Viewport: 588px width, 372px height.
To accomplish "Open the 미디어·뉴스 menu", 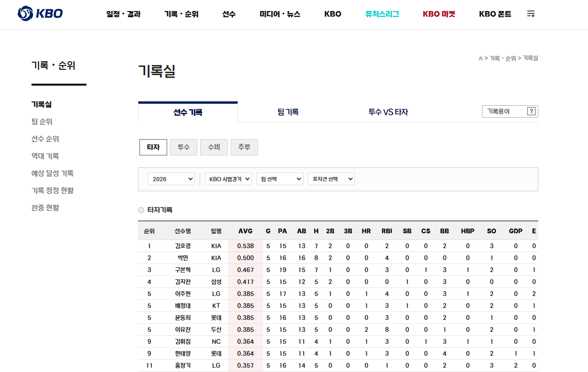I will (280, 14).
